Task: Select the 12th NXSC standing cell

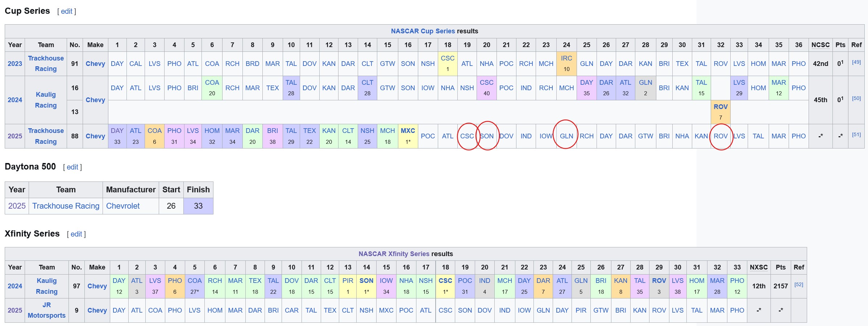Action: (759, 286)
